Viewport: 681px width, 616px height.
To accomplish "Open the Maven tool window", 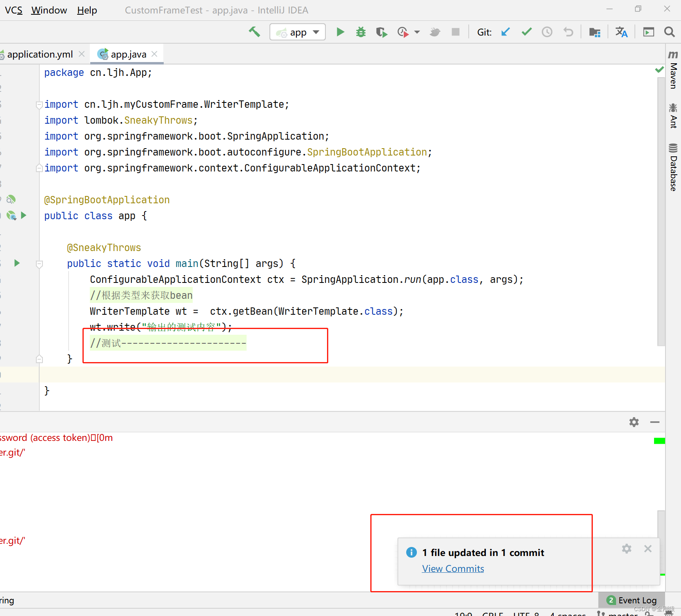I will (673, 70).
